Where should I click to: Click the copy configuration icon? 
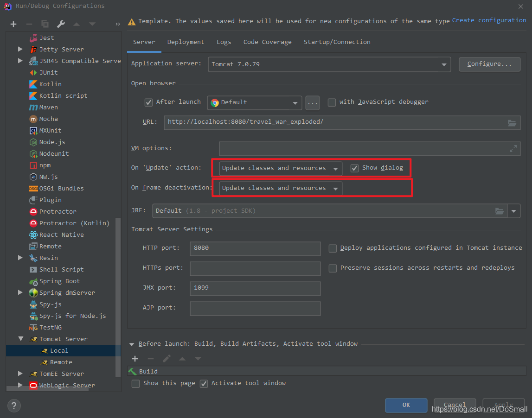[x=45, y=24]
